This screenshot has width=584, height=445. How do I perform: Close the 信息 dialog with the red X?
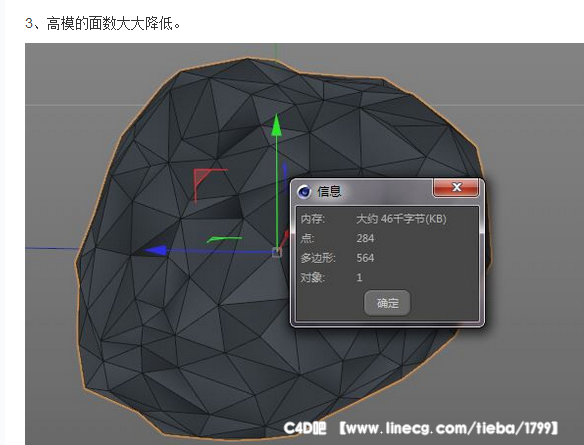(x=456, y=187)
